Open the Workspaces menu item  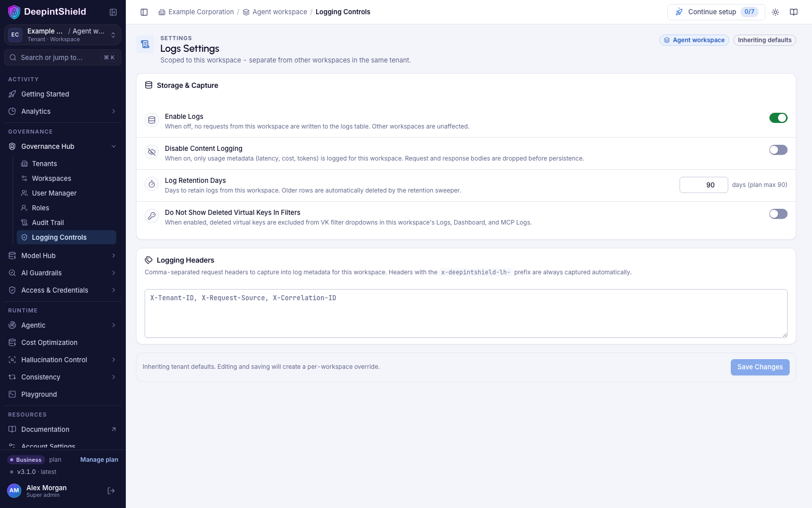point(66,178)
